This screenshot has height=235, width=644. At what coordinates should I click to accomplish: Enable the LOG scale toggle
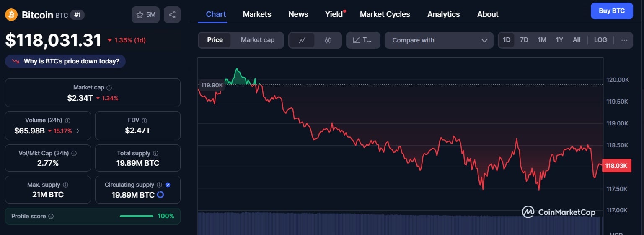[600, 40]
